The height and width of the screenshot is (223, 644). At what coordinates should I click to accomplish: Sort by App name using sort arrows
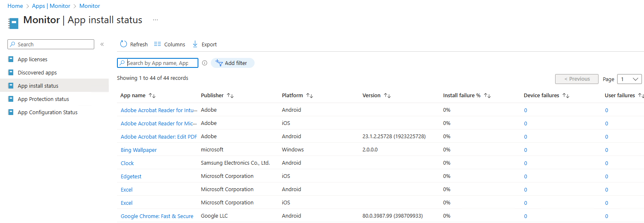coord(152,96)
